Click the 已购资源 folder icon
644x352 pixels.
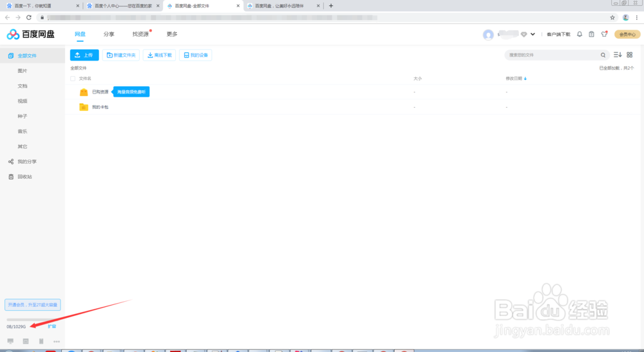84,92
